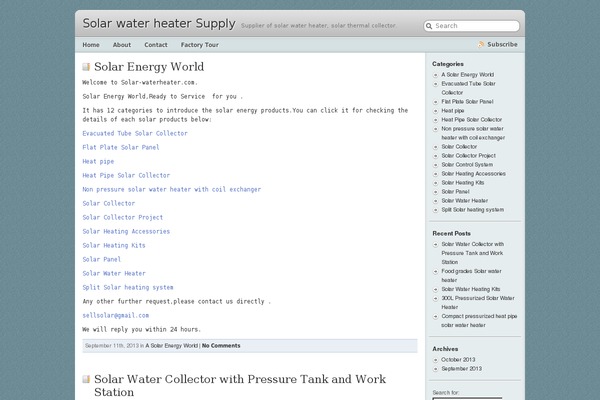Open recent post Compact pressurized heat pipe

(x=479, y=321)
